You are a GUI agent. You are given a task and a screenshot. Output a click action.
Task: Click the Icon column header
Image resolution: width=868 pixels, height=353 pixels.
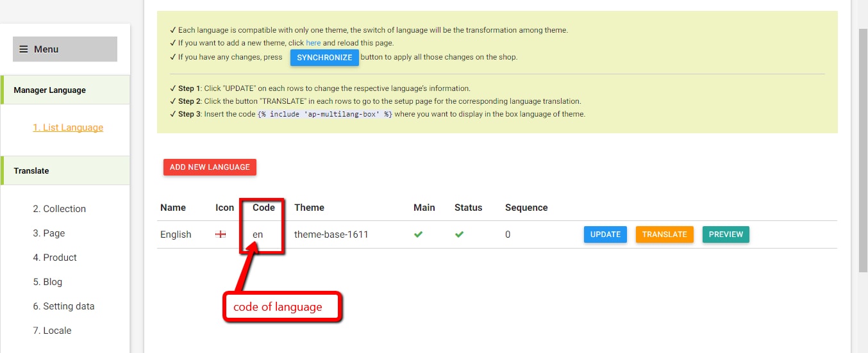point(224,208)
